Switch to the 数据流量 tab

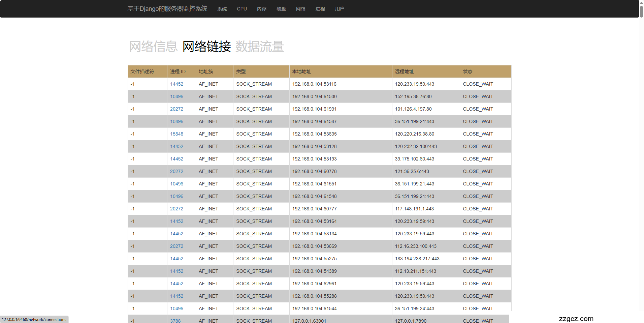tap(259, 47)
